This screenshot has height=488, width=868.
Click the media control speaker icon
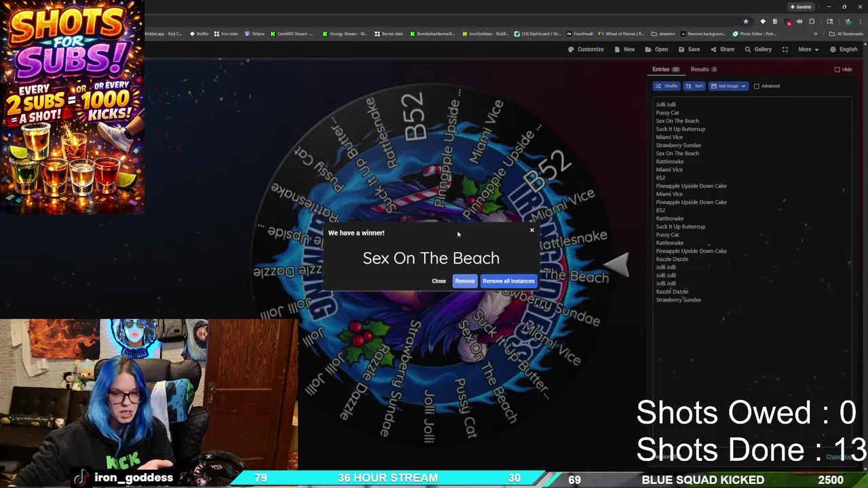tap(800, 22)
